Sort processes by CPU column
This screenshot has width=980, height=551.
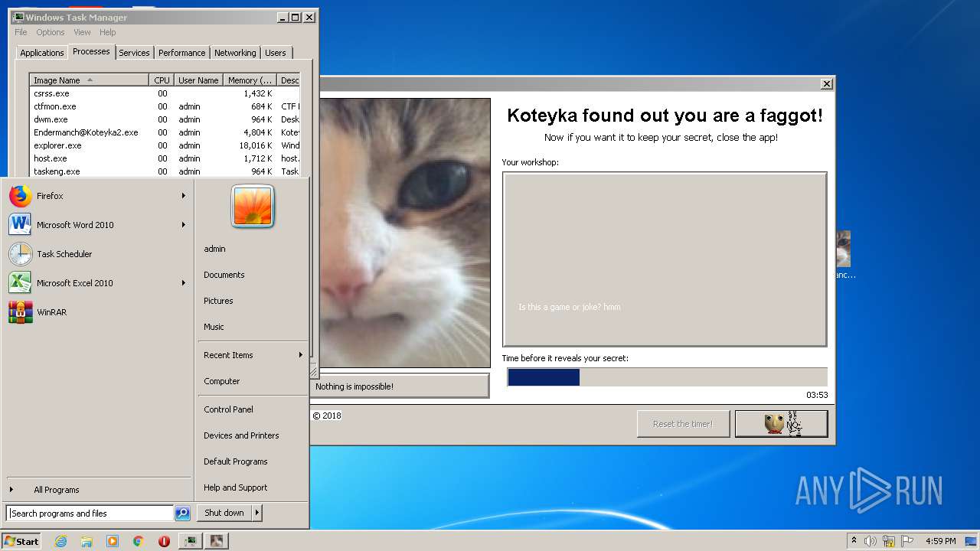162,80
